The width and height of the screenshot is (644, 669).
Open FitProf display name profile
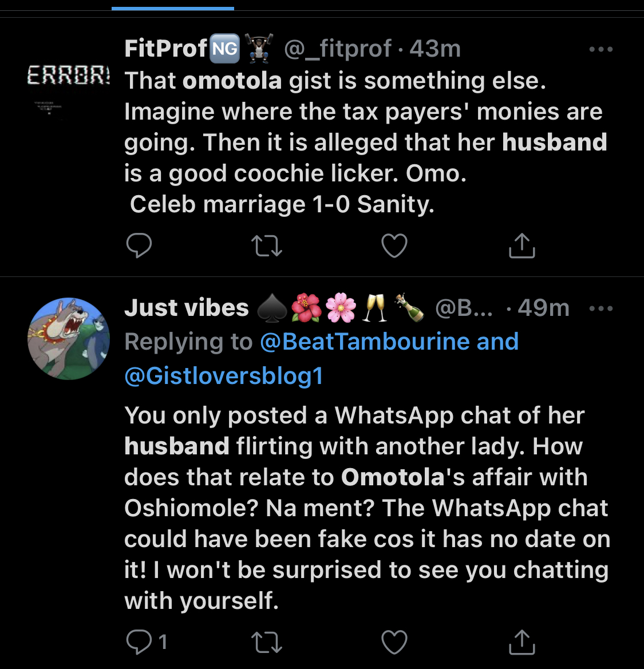(165, 49)
